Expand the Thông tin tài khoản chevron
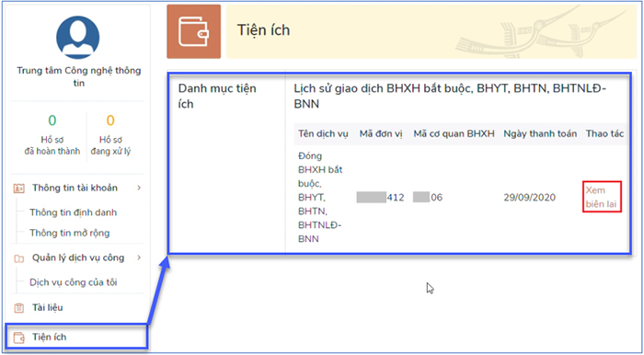This screenshot has height=355, width=644. [x=139, y=188]
